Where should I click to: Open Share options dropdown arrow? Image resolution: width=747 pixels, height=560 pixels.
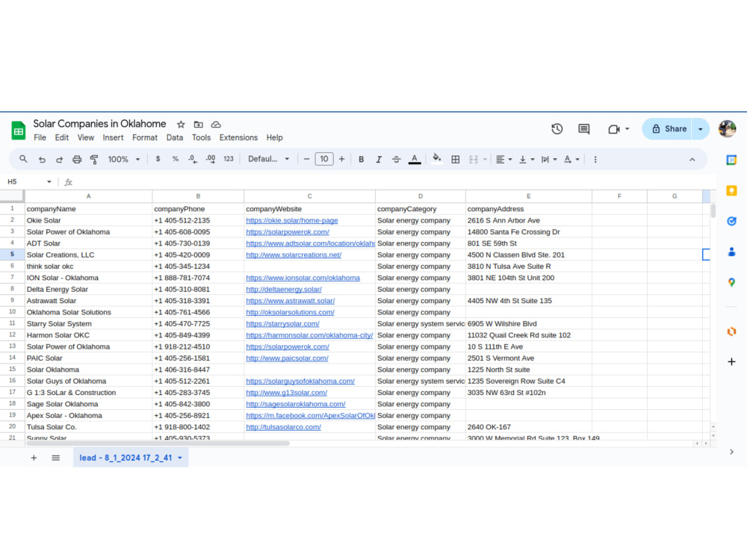701,129
